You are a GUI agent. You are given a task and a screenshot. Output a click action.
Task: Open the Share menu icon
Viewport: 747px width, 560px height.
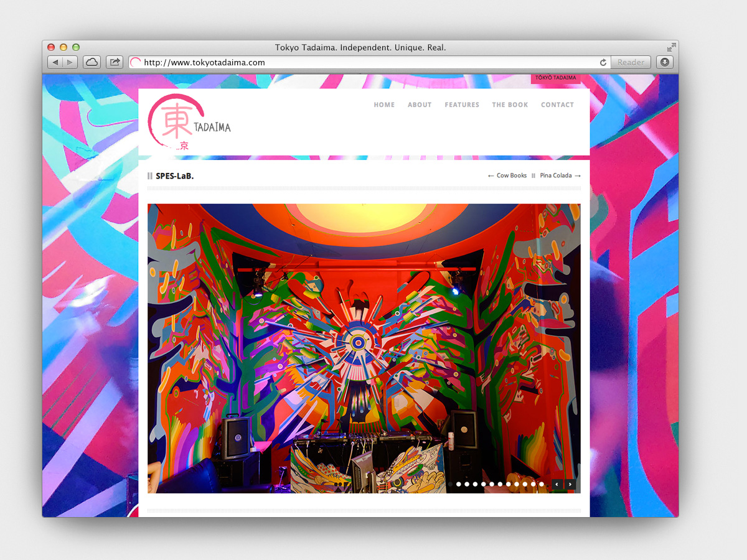pos(115,62)
